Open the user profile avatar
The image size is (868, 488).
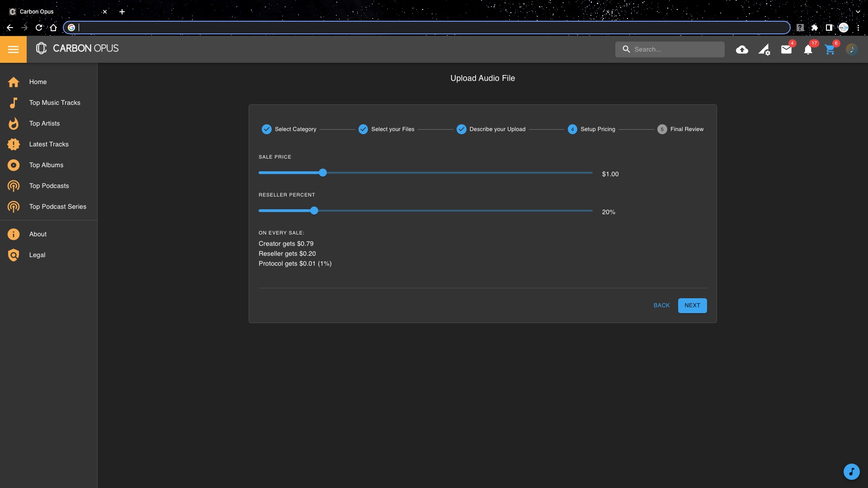(x=852, y=50)
